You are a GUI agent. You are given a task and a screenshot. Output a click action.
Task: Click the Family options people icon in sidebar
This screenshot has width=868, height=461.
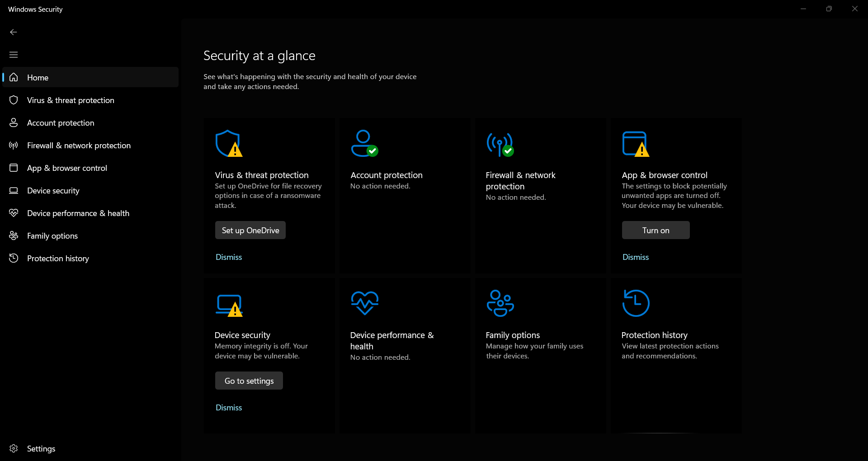14,235
